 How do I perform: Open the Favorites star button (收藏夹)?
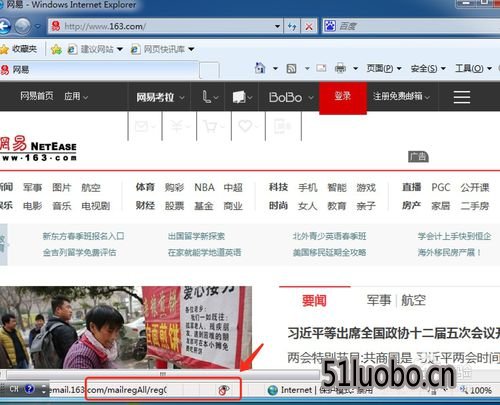(18, 49)
